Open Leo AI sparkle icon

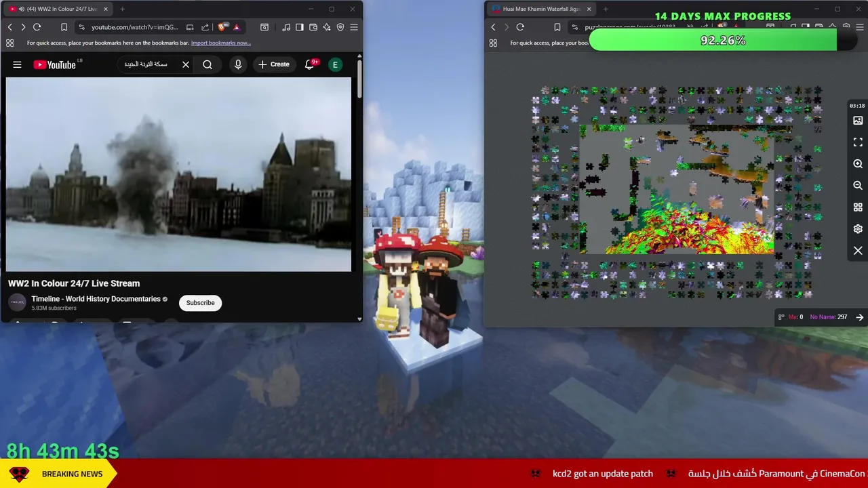327,27
